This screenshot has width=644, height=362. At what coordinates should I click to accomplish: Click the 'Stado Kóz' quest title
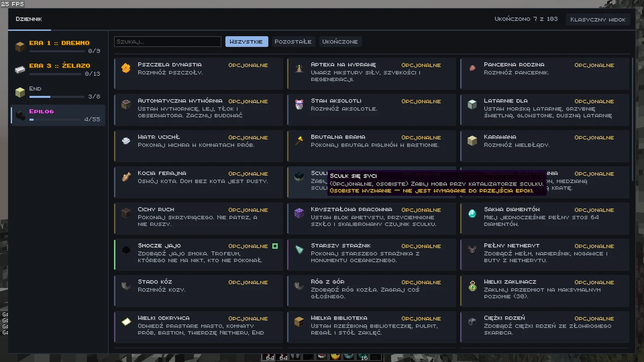[155, 282]
